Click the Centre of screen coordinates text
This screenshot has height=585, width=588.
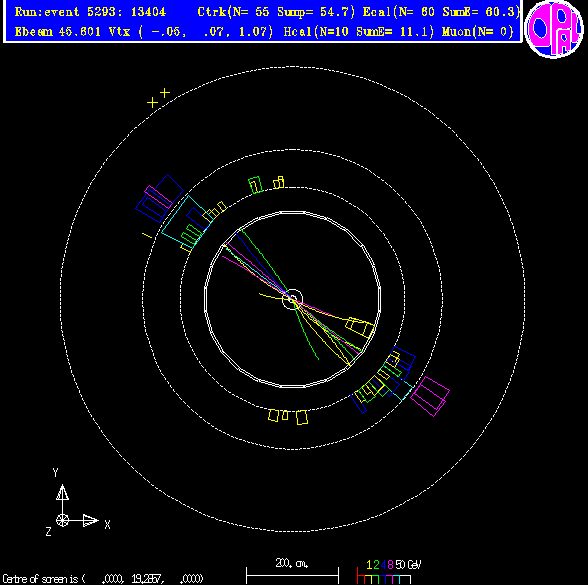pyautogui.click(x=103, y=579)
